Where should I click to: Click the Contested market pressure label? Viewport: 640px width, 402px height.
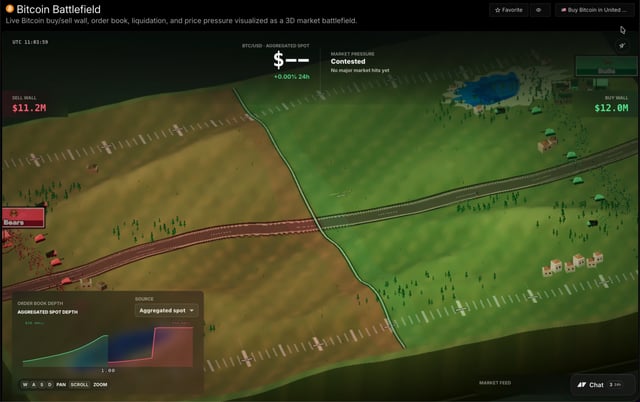click(348, 62)
